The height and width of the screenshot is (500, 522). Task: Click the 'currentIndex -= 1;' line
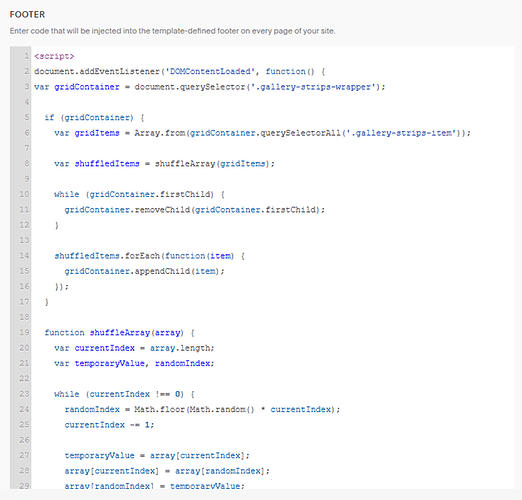coord(109,425)
